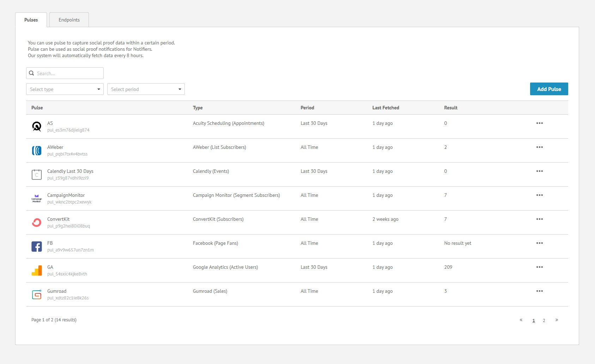Screen dimensions: 595x364
Task: Click pulse ID pul_a9v9w657un7zn1m
Action: 71,250
